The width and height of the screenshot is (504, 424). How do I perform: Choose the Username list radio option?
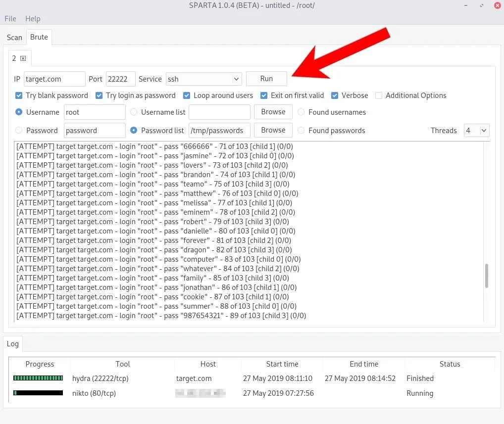pos(134,112)
